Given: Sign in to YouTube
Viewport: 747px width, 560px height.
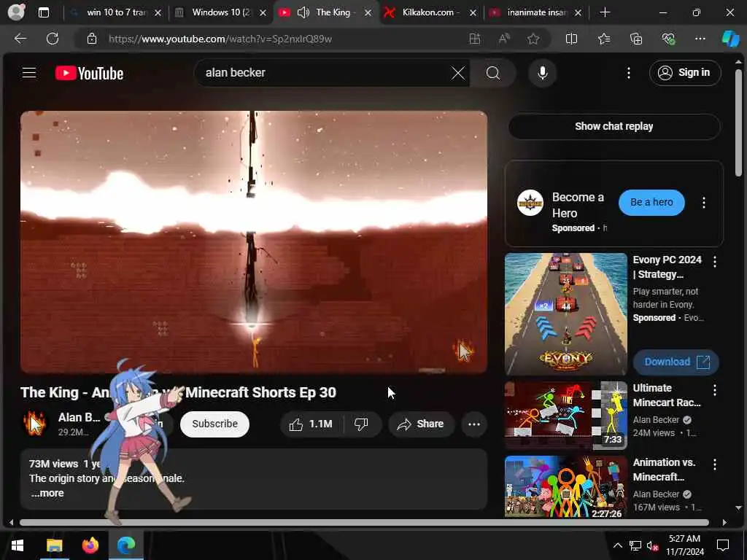Looking at the screenshot, I should (x=684, y=73).
